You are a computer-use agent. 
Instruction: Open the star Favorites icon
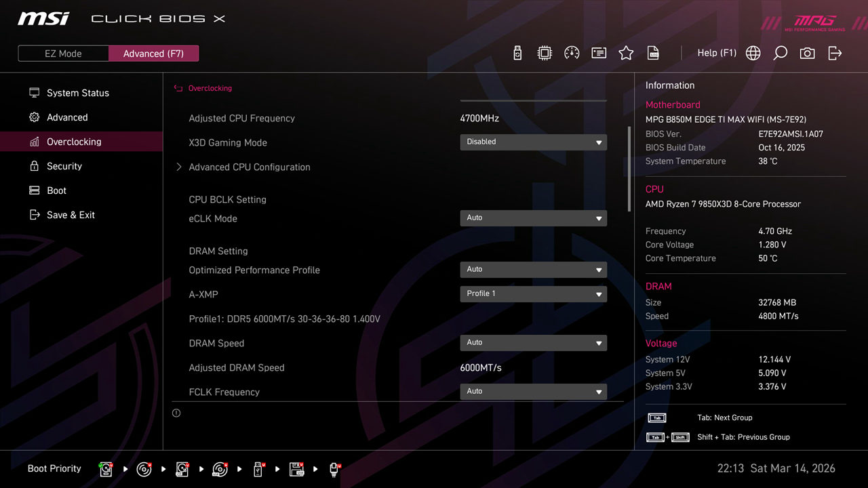pyautogui.click(x=626, y=53)
